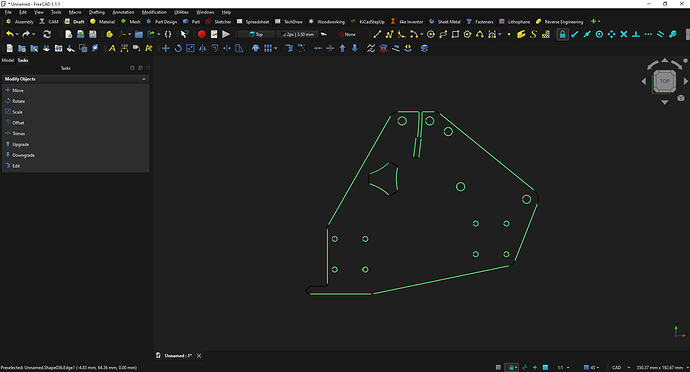
Task: Click the red macro recording button
Action: pos(202,34)
